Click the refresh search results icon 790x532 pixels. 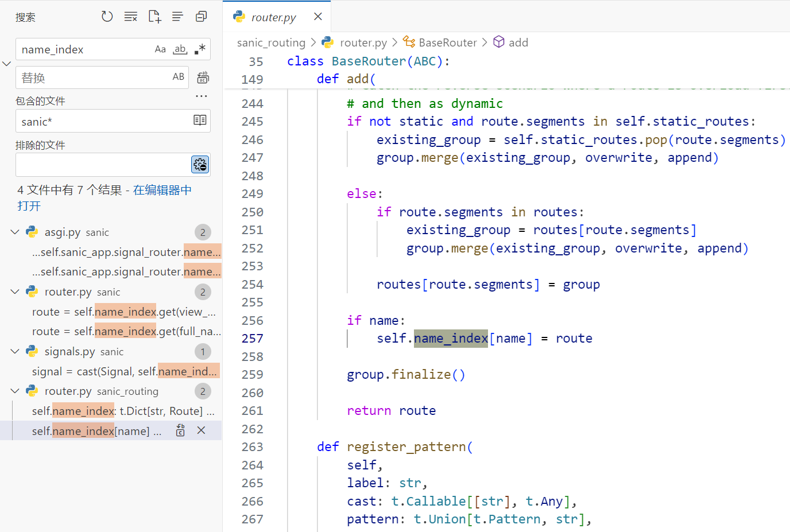[x=107, y=17]
